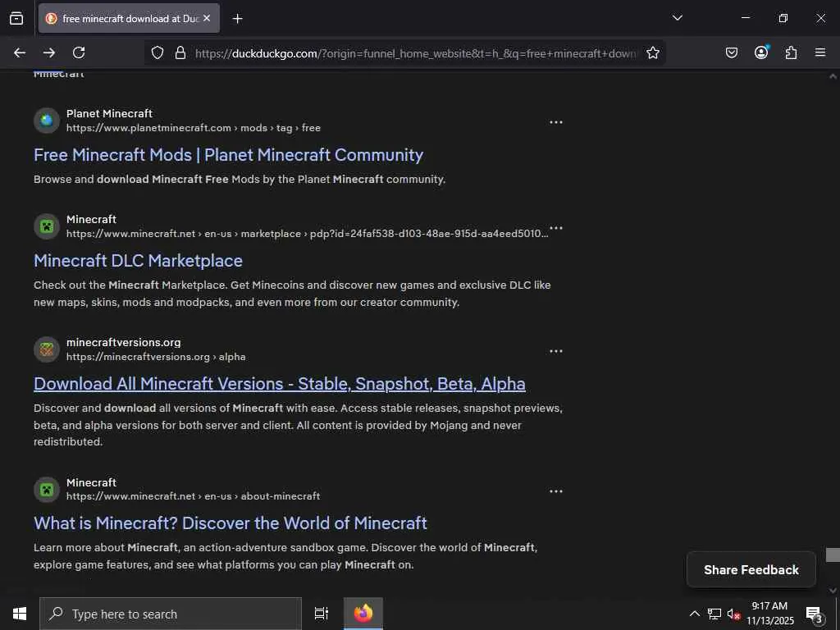Go back to the previous page
This screenshot has height=630, width=840.
20,52
